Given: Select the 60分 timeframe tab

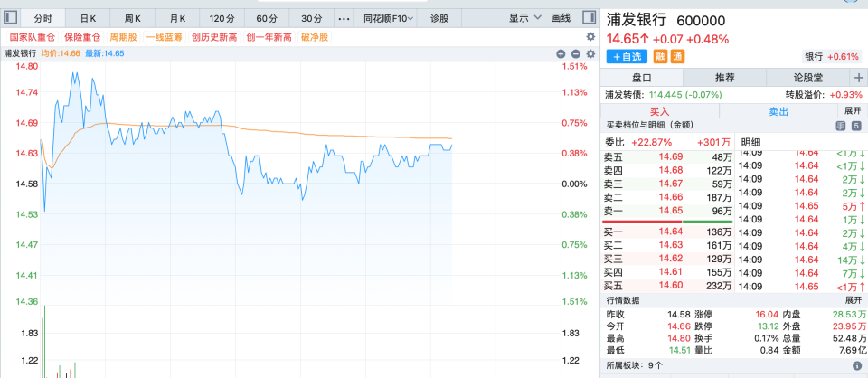Looking at the screenshot, I should [267, 18].
